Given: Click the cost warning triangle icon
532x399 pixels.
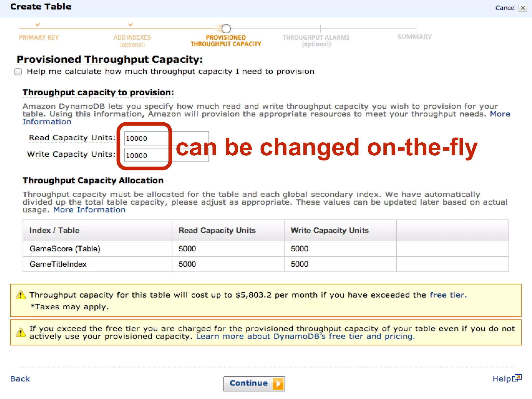Looking at the screenshot, I should pyautogui.click(x=21, y=295).
